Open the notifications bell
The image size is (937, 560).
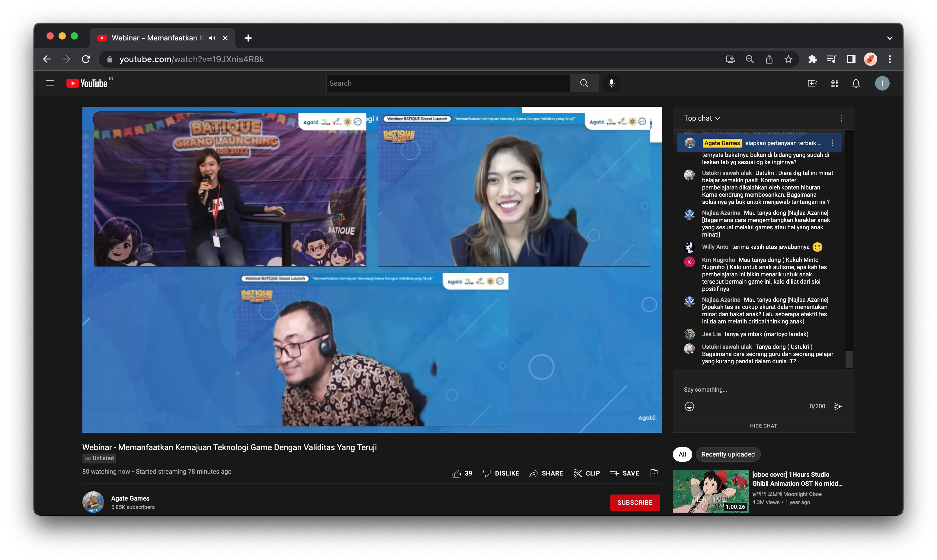855,83
